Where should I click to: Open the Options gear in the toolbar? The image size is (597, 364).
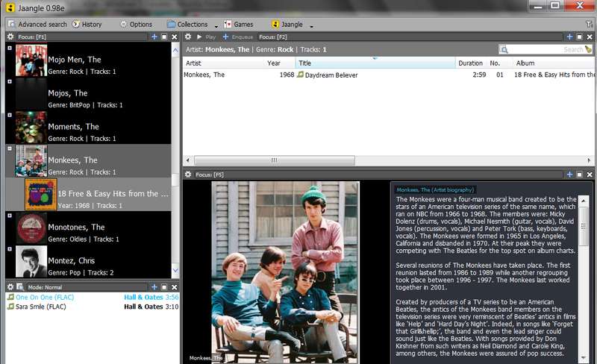point(137,25)
